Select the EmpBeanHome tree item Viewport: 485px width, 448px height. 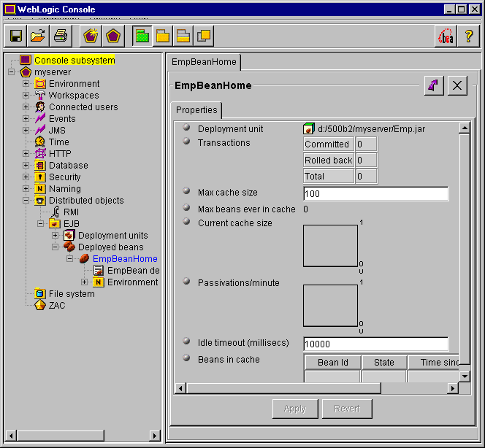point(125,258)
